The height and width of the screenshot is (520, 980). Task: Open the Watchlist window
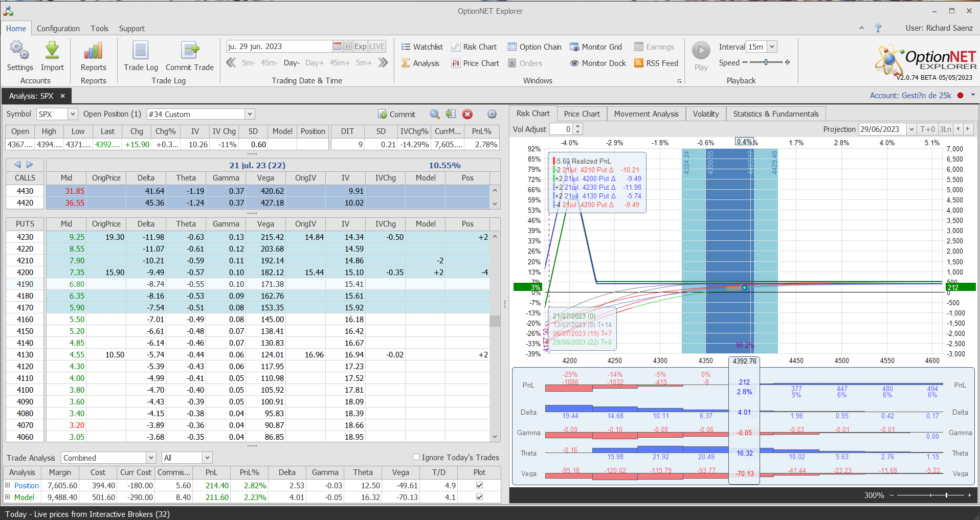click(x=422, y=47)
